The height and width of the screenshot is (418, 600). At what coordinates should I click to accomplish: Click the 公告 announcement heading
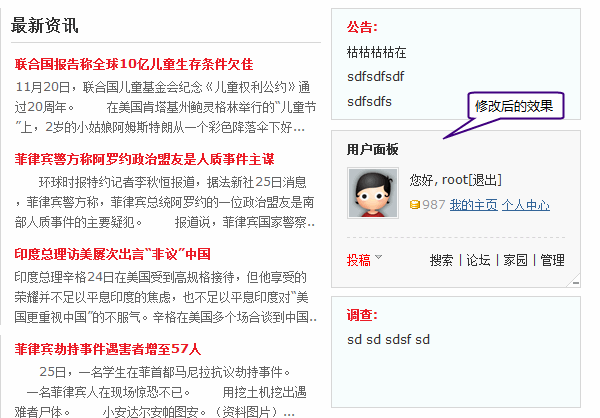(362, 27)
